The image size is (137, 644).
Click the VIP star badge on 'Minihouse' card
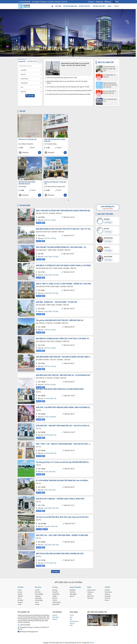pos(45,158)
